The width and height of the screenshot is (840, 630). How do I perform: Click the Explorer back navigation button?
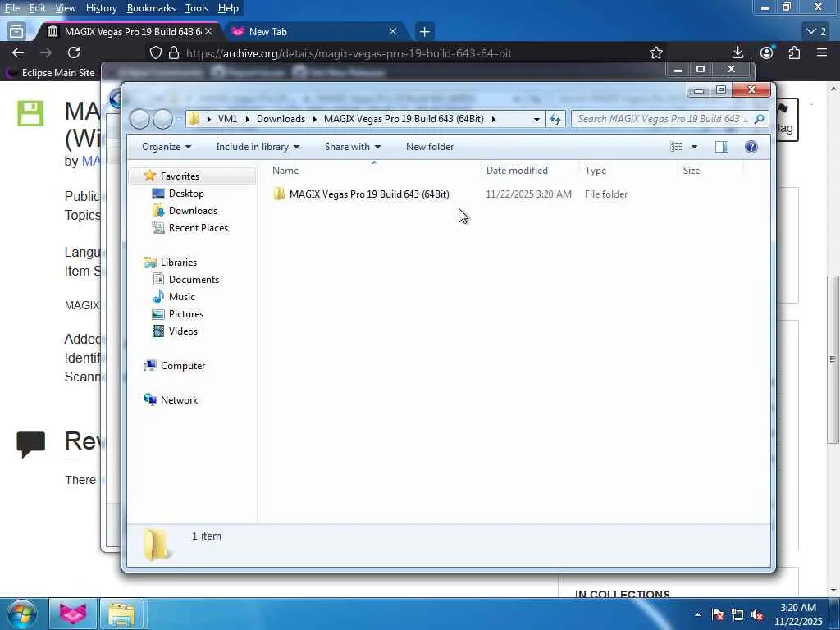coord(139,119)
